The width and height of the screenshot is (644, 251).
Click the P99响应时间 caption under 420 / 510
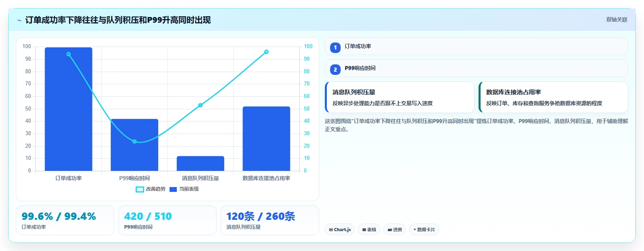[x=138, y=227]
